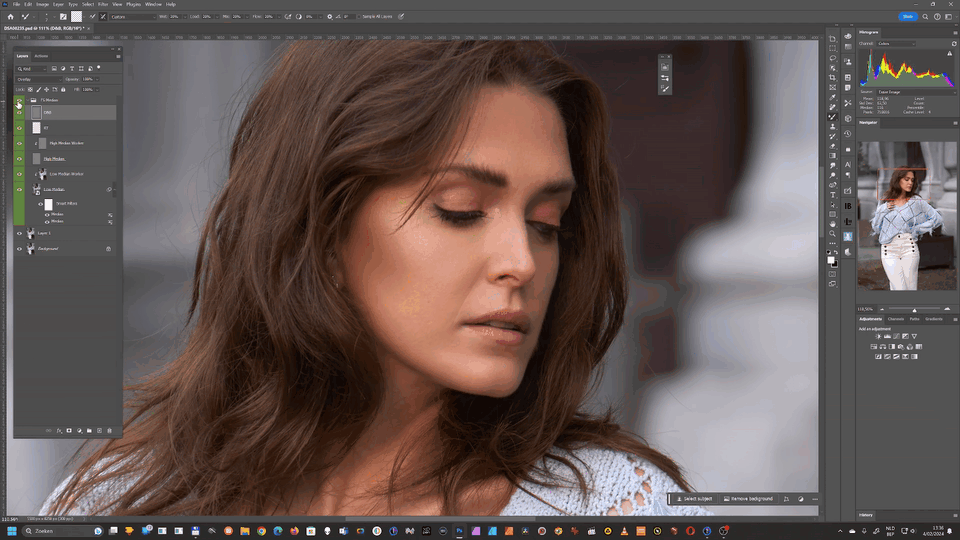The width and height of the screenshot is (960, 540).
Task: Select the Rectangular Marquee tool
Action: pyautogui.click(x=833, y=48)
